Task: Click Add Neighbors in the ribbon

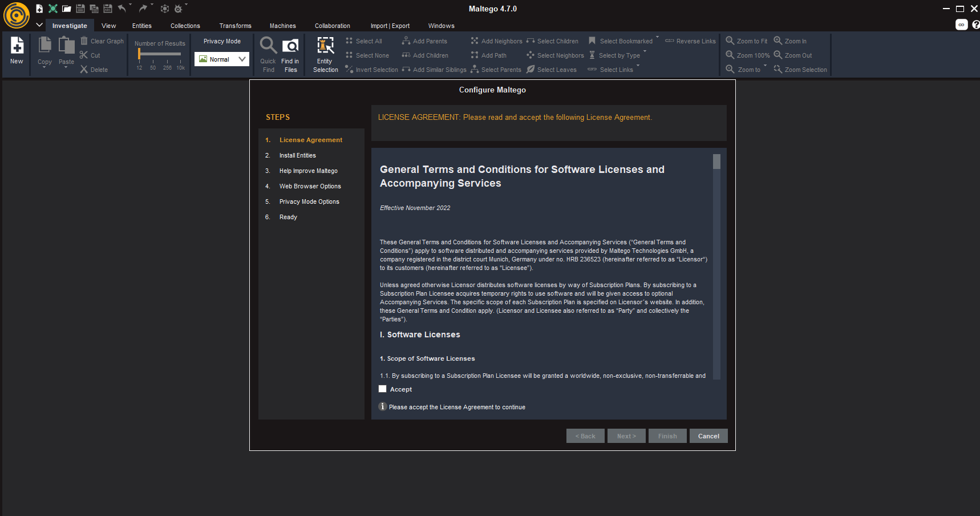Action: pos(496,41)
